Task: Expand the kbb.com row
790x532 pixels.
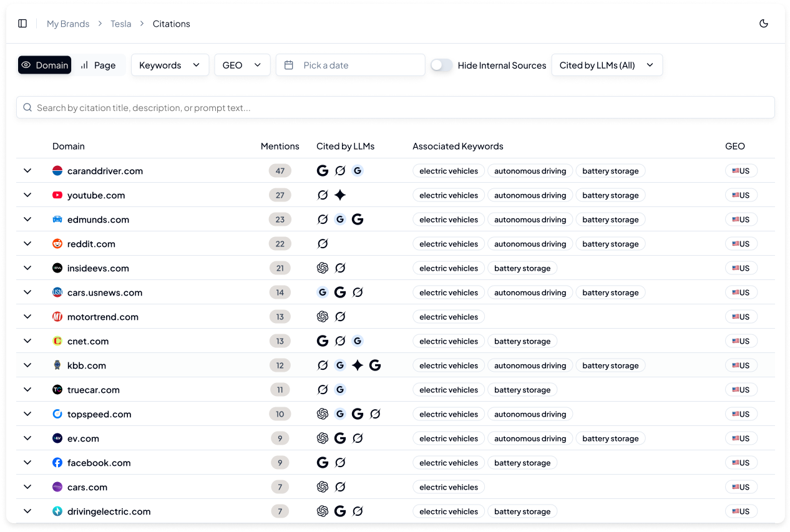Action: pos(27,365)
